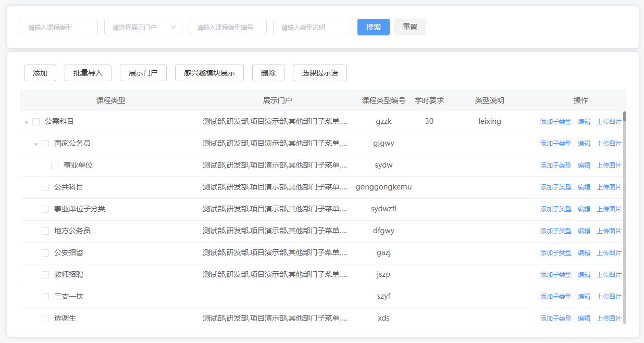
Task: Click the 课程类型编号 column header
Action: (x=383, y=100)
